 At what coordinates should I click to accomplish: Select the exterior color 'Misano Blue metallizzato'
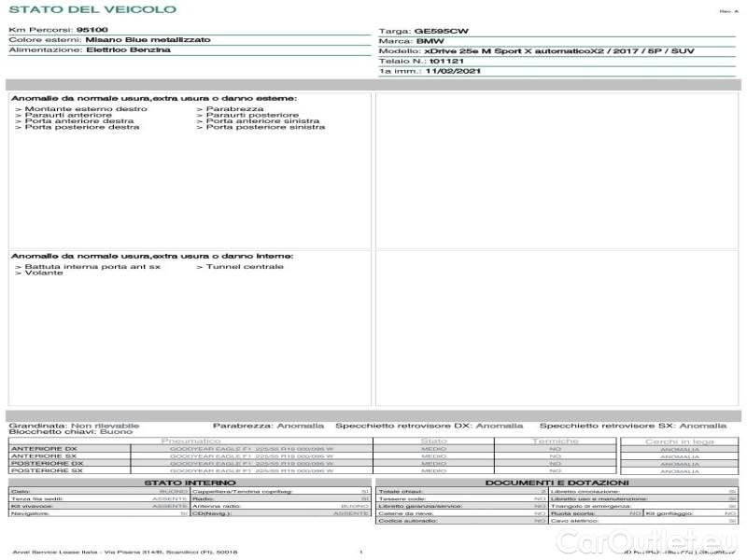[x=148, y=39]
